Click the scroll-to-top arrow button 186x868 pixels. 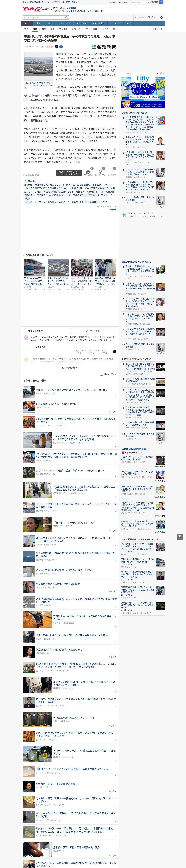click(x=180, y=536)
